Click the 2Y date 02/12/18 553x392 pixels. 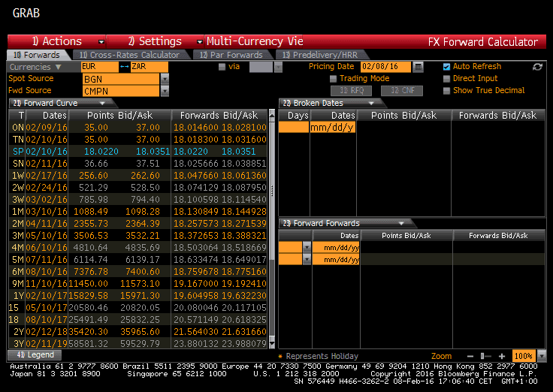[x=46, y=332]
